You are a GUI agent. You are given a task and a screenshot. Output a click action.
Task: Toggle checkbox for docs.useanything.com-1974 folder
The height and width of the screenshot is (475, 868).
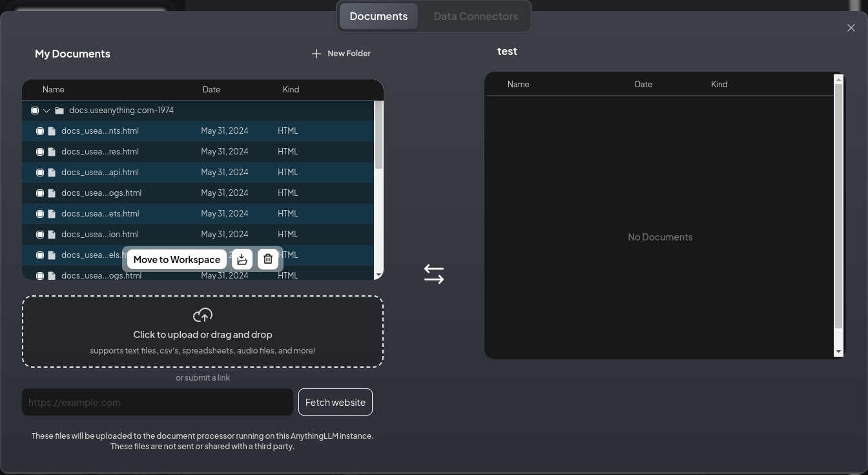point(35,111)
